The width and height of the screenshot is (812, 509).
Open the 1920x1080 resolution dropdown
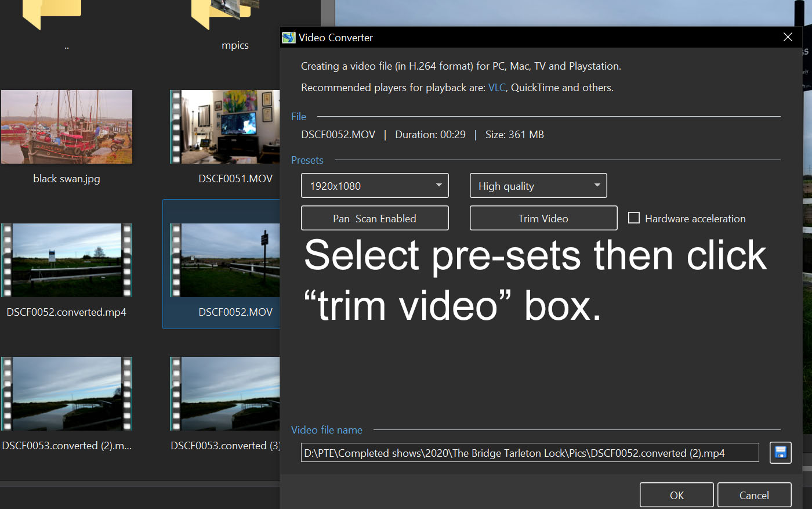pos(375,186)
